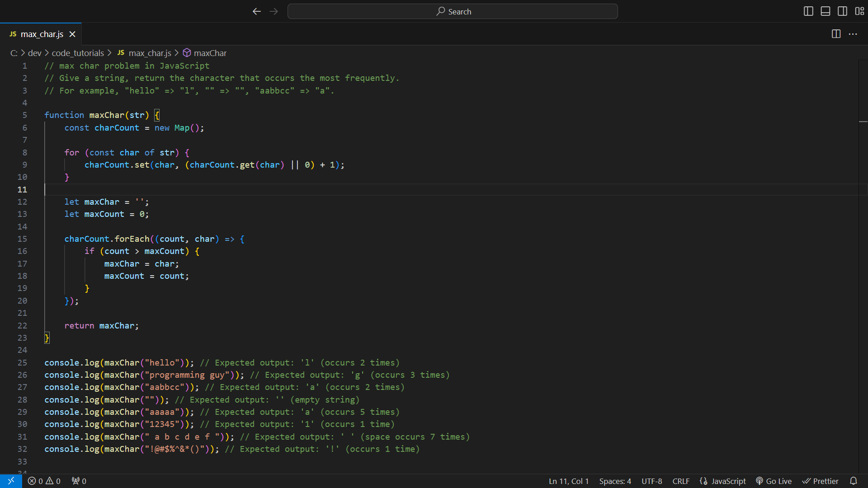Viewport: 868px width, 488px height.
Task: Toggle the secondary side bar layout icon
Action: pyautogui.click(x=843, y=11)
